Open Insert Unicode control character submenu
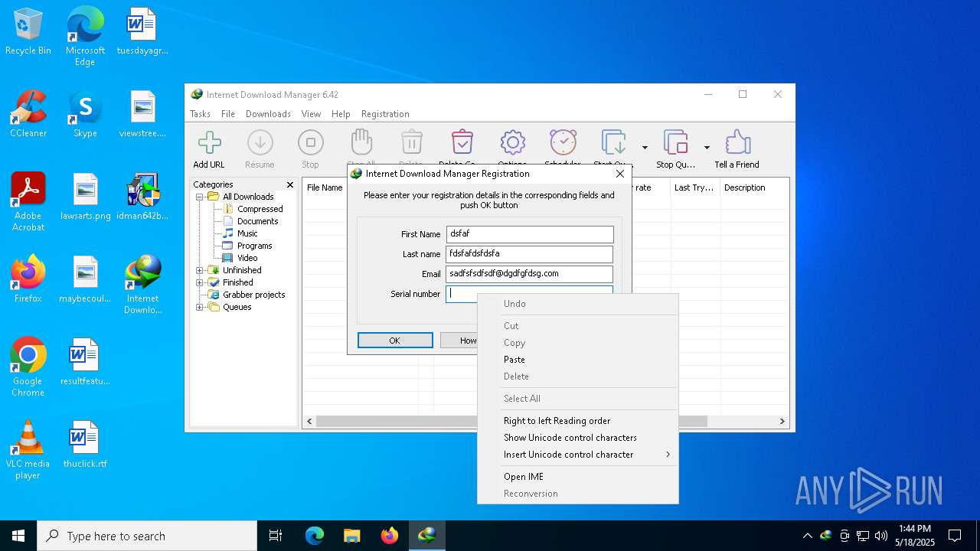Screen dimensions: 980x551 point(578,455)
